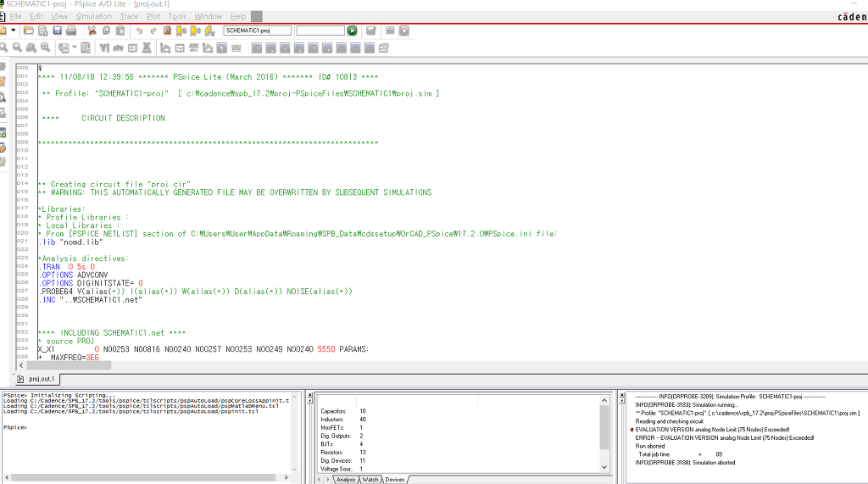
Task: Click the Open folder icon
Action: (30, 31)
